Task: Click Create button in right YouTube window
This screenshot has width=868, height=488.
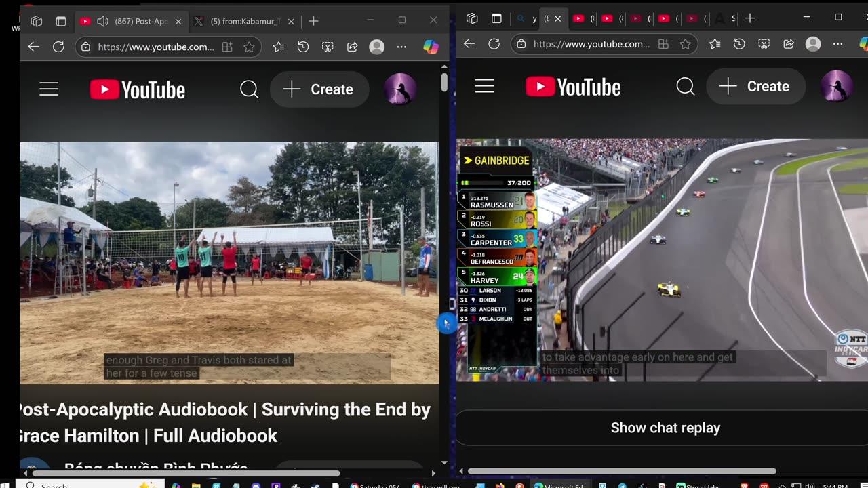Action: point(755,86)
